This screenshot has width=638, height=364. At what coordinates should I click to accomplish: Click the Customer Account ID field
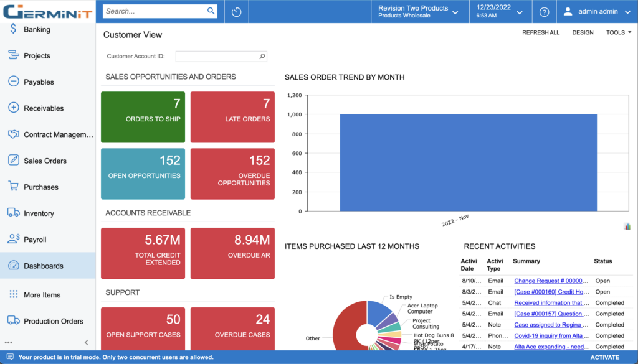pyautogui.click(x=217, y=57)
